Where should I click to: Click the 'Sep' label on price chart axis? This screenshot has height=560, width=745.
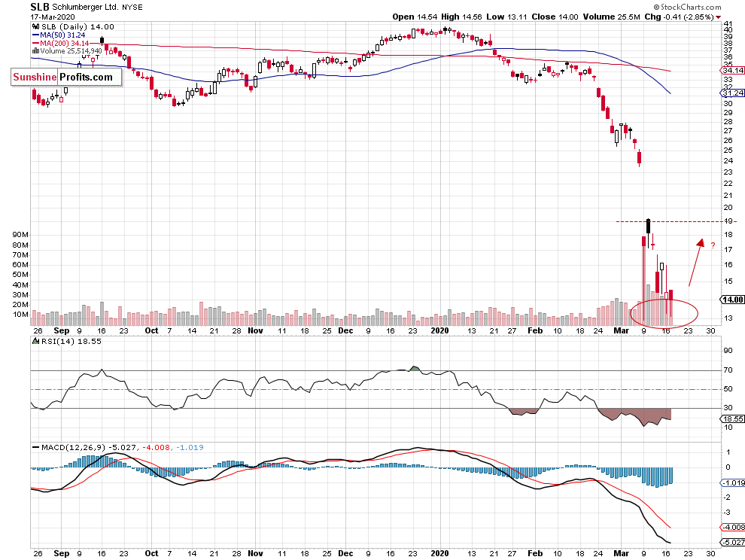[61, 330]
